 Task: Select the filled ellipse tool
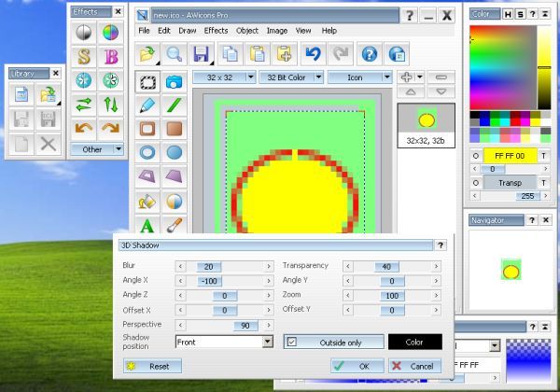[x=174, y=153]
